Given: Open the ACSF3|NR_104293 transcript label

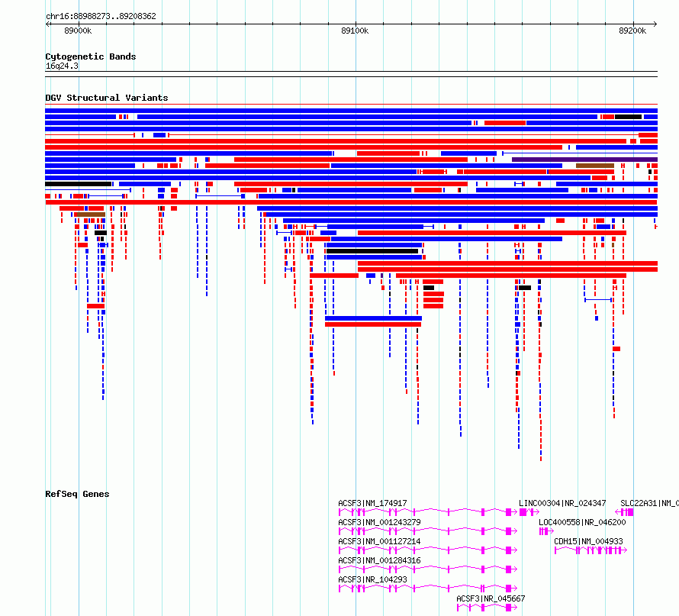Looking at the screenshot, I should point(372,579).
